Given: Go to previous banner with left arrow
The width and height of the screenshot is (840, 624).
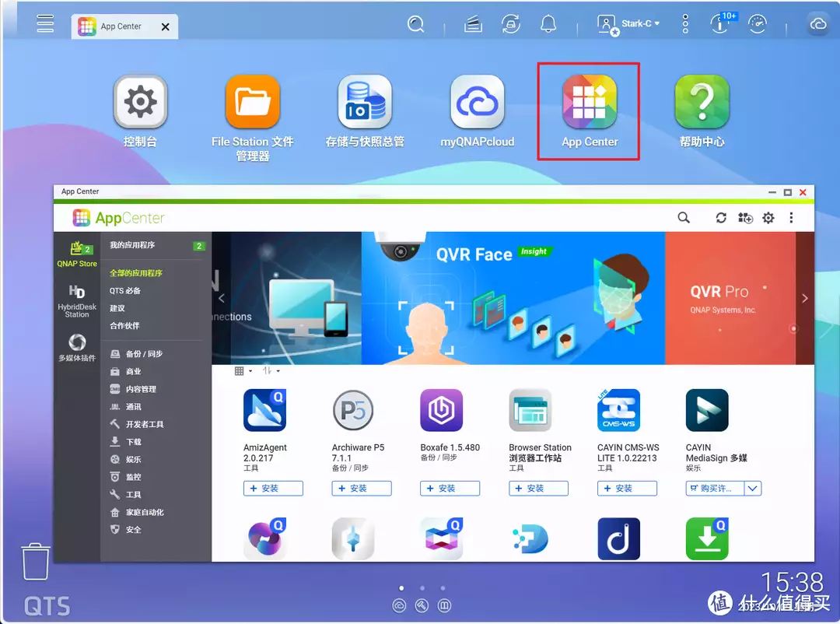Looking at the screenshot, I should (221, 298).
